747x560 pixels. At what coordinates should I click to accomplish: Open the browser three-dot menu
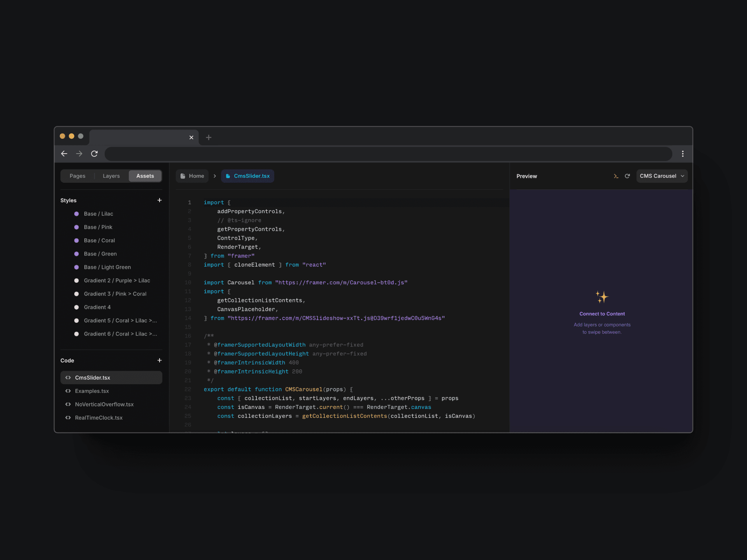click(682, 154)
